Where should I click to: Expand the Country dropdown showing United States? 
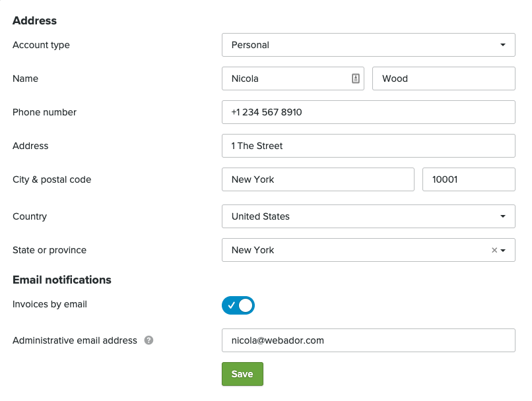pos(368,216)
